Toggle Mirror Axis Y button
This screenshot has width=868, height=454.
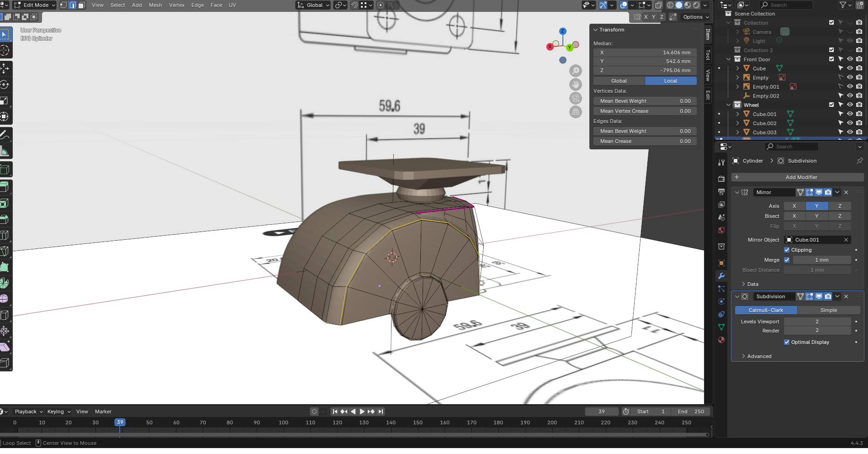coord(817,206)
